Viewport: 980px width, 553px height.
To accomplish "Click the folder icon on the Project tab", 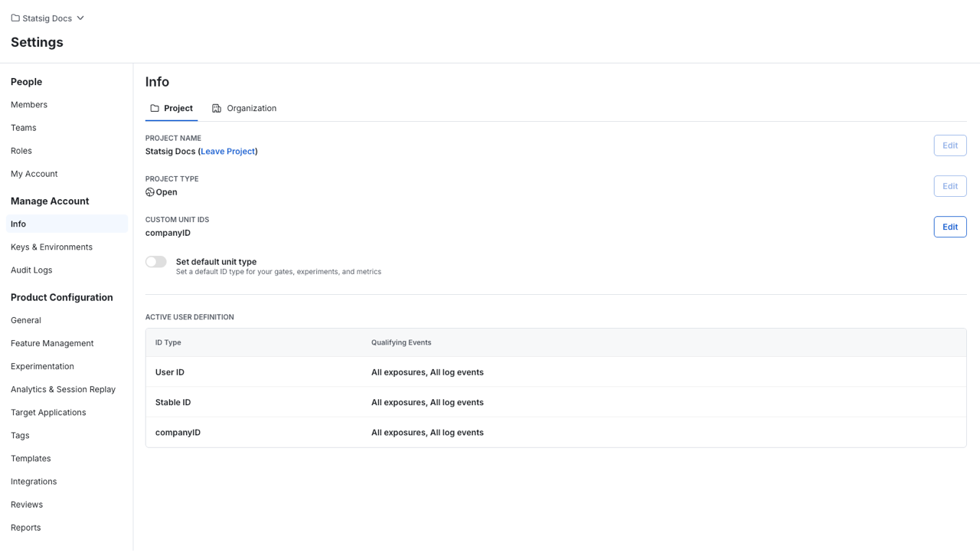I will 153,108.
